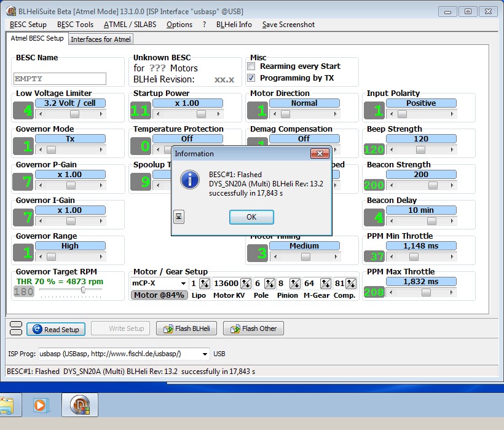The image size is (504, 430).
Task: Click the BLHeliSuite taskbar icon
Action: [x=80, y=405]
